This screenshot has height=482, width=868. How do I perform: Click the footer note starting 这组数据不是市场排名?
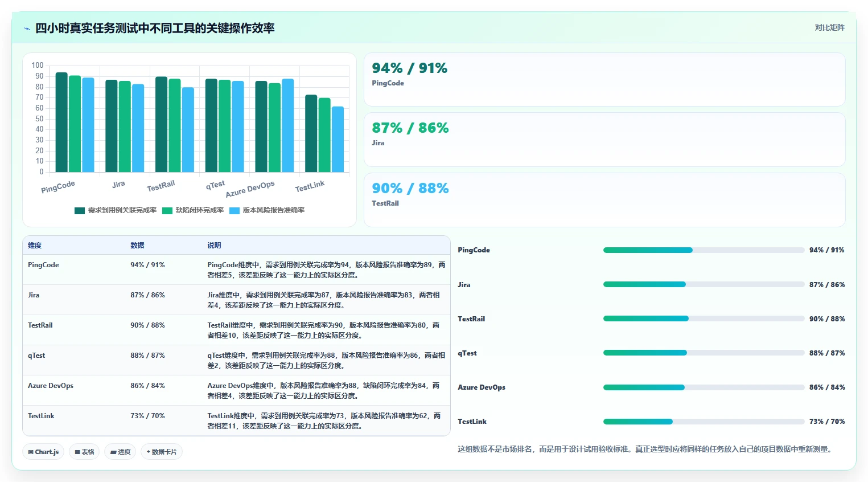(646, 450)
